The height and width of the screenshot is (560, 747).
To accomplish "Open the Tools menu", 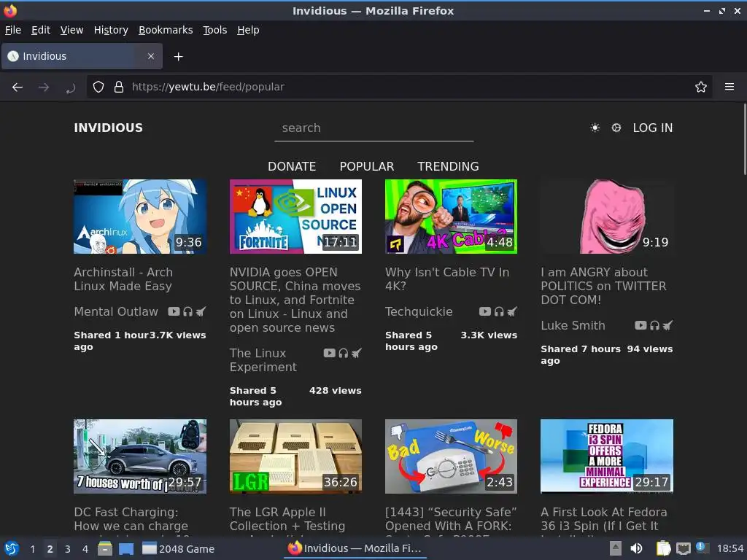I will [215, 30].
